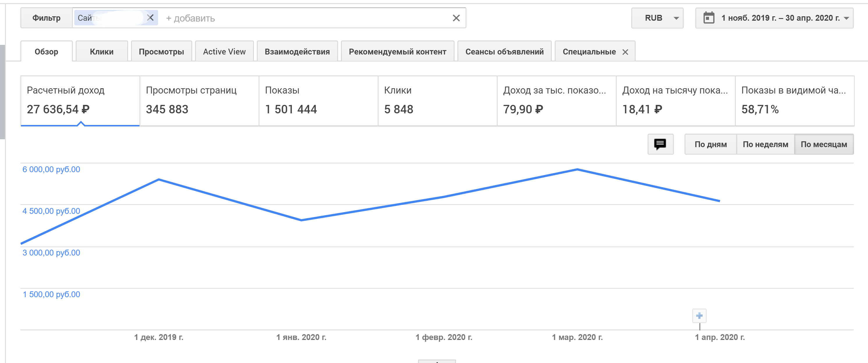The height and width of the screenshot is (363, 868).
Task: Open the Клики tab
Action: pos(101,52)
